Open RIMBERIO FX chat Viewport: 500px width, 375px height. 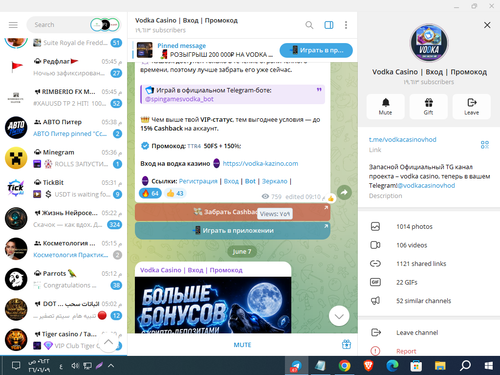[x=63, y=97]
